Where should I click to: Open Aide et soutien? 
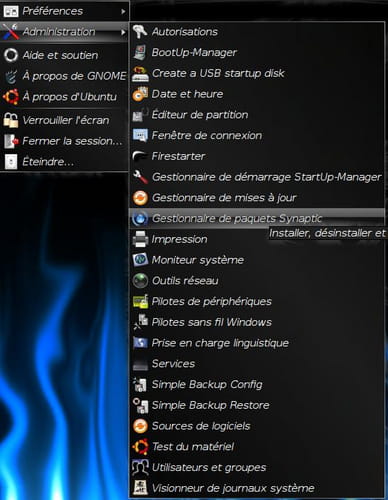point(64,55)
